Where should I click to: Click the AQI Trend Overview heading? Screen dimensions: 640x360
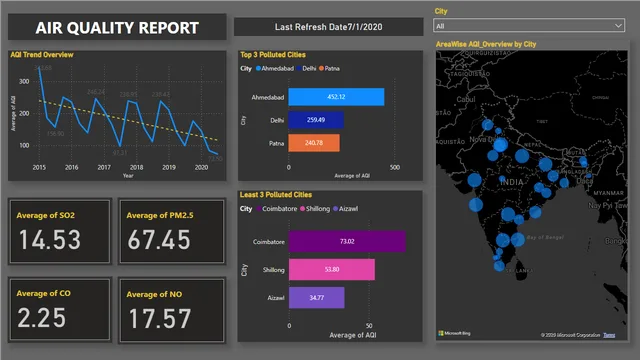point(42,55)
